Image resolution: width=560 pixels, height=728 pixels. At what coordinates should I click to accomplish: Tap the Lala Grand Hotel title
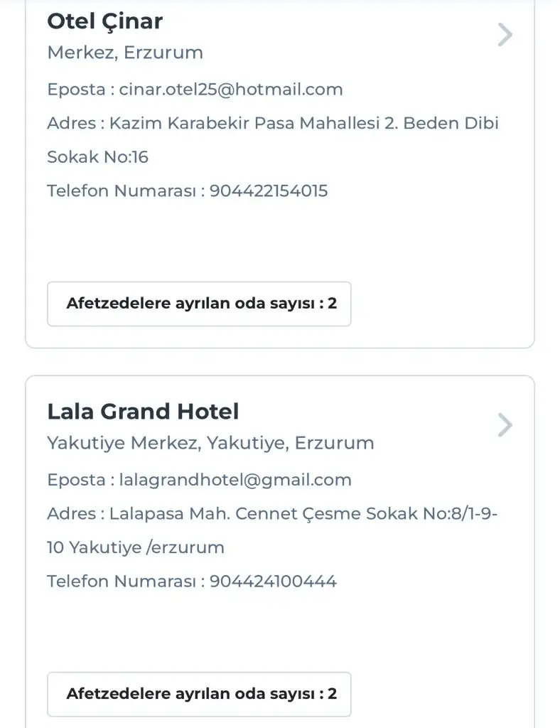(x=143, y=412)
